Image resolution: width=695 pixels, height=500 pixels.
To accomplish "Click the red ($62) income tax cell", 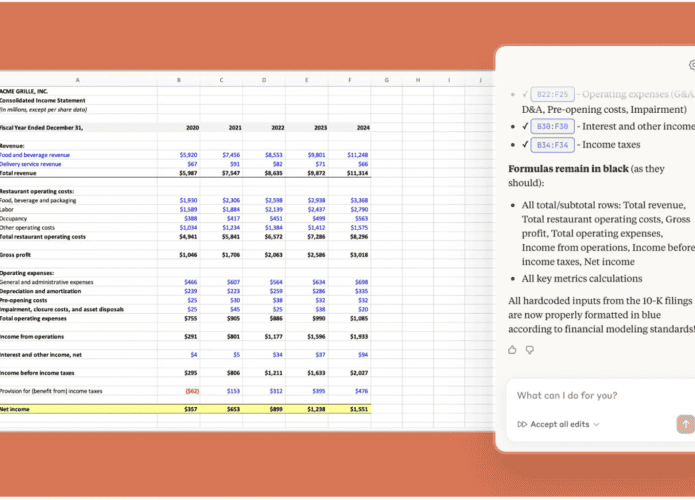I will (x=186, y=391).
